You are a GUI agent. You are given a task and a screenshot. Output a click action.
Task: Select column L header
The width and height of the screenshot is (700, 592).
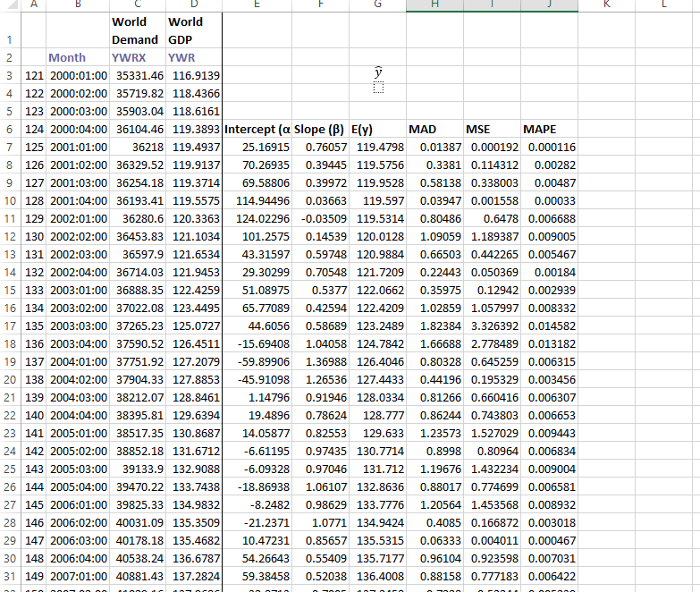point(663,4)
